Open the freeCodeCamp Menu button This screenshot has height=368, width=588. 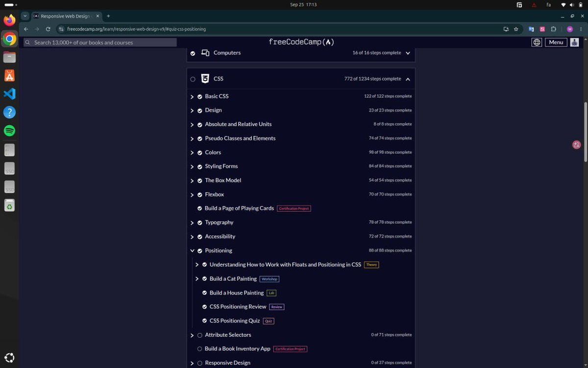(x=556, y=42)
